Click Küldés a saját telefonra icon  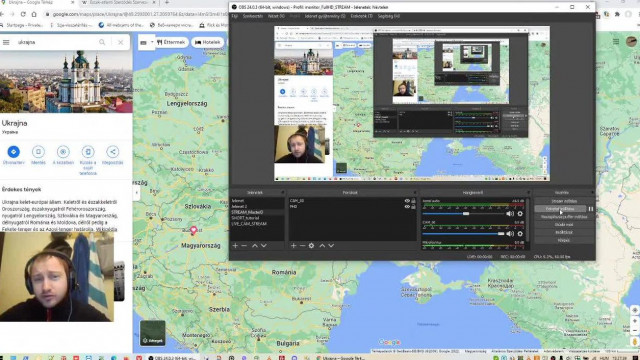click(88, 152)
